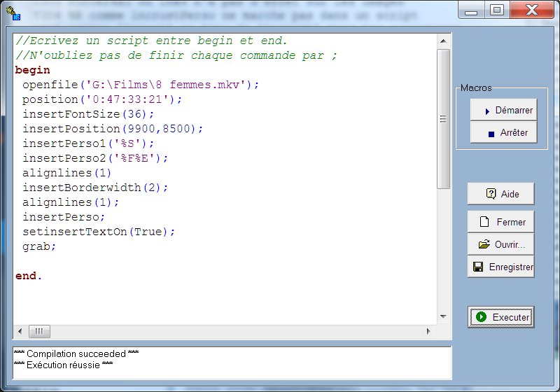Run the script with Executer
The width and height of the screenshot is (560, 392).
[501, 317]
